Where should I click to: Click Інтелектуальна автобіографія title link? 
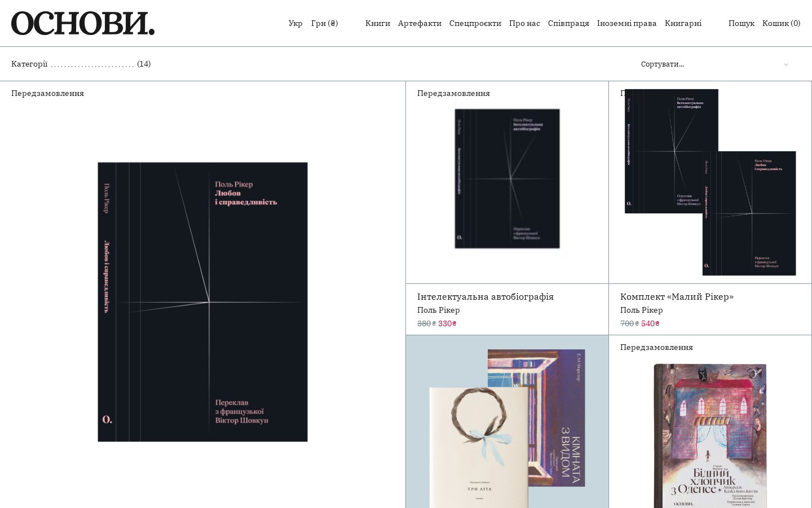point(486,297)
